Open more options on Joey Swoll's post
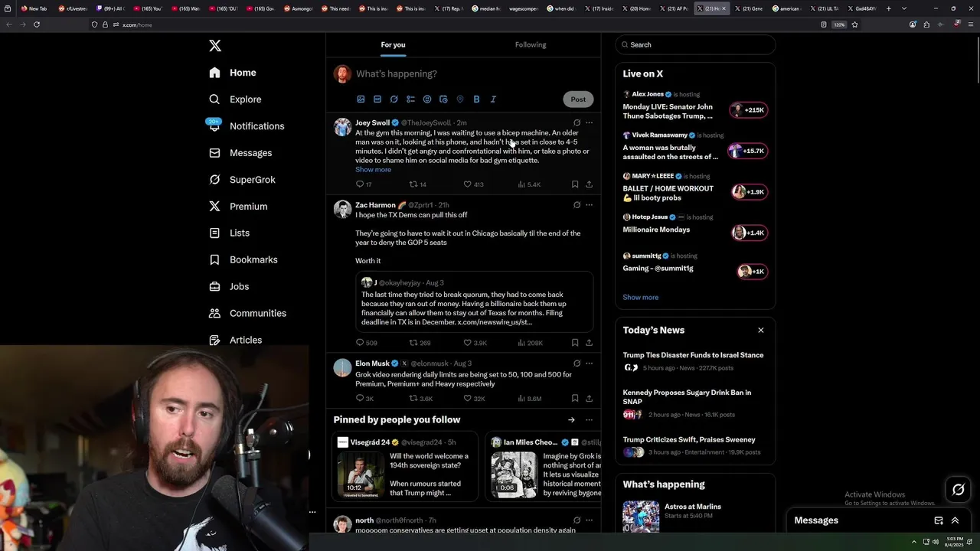This screenshot has height=551, width=980. [x=589, y=122]
